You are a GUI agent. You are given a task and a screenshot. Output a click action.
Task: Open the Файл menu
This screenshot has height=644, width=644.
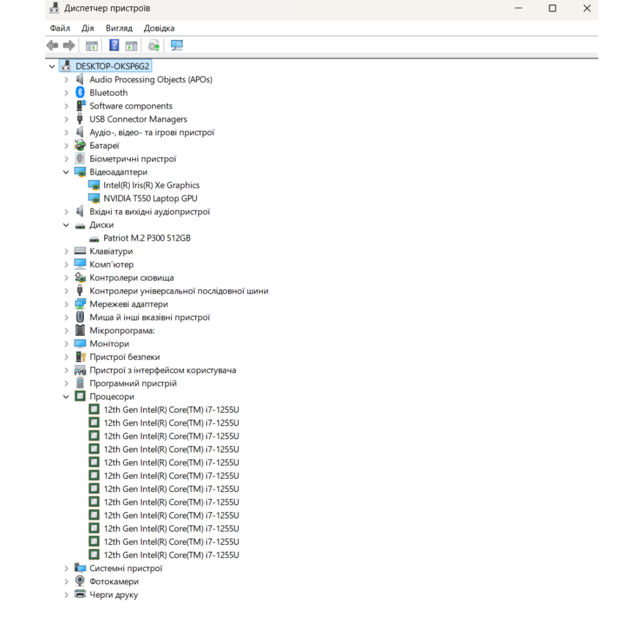tap(60, 28)
